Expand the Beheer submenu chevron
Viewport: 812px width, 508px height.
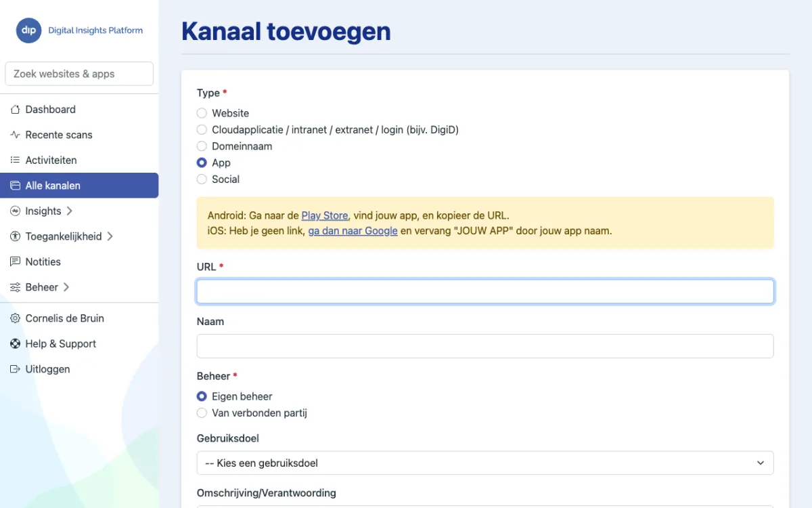[66, 287]
